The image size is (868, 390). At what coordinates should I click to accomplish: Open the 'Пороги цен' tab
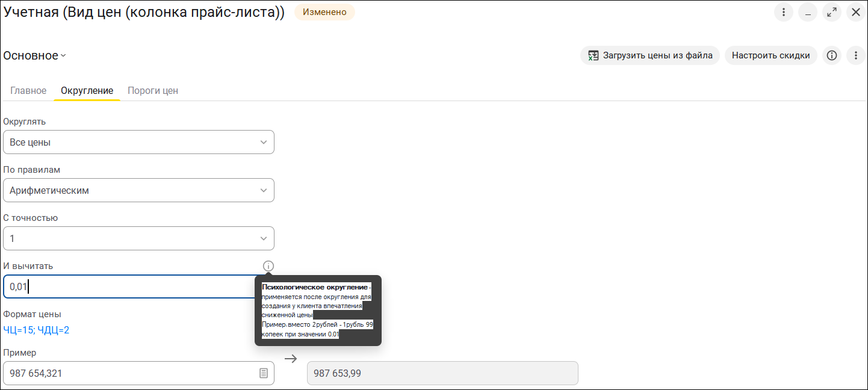click(x=153, y=91)
